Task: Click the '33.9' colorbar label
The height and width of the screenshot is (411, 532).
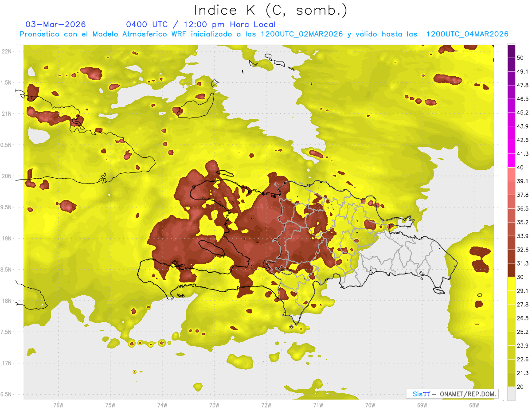Action: click(x=523, y=236)
